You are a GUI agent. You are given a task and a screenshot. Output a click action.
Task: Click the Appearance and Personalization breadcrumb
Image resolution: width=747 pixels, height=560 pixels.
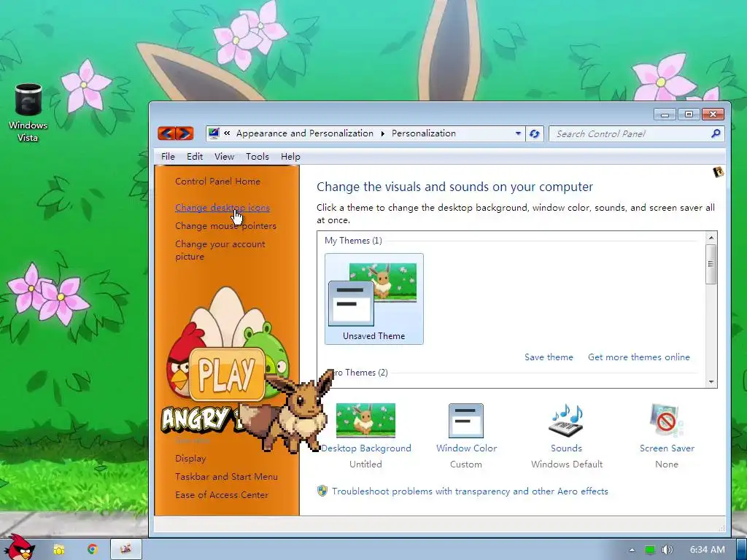pos(305,133)
